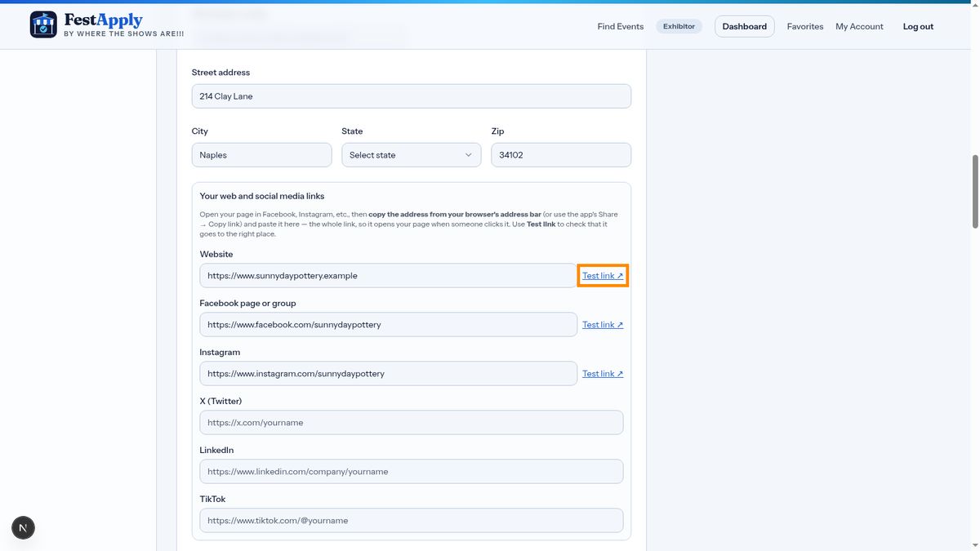The width and height of the screenshot is (980, 551).
Task: Click the 'Facebook page or group' label
Action: [247, 304]
